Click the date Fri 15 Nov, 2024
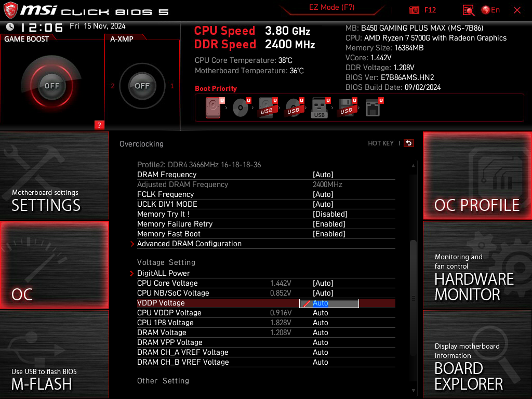Image resolution: width=532 pixels, height=399 pixels. coord(97,26)
